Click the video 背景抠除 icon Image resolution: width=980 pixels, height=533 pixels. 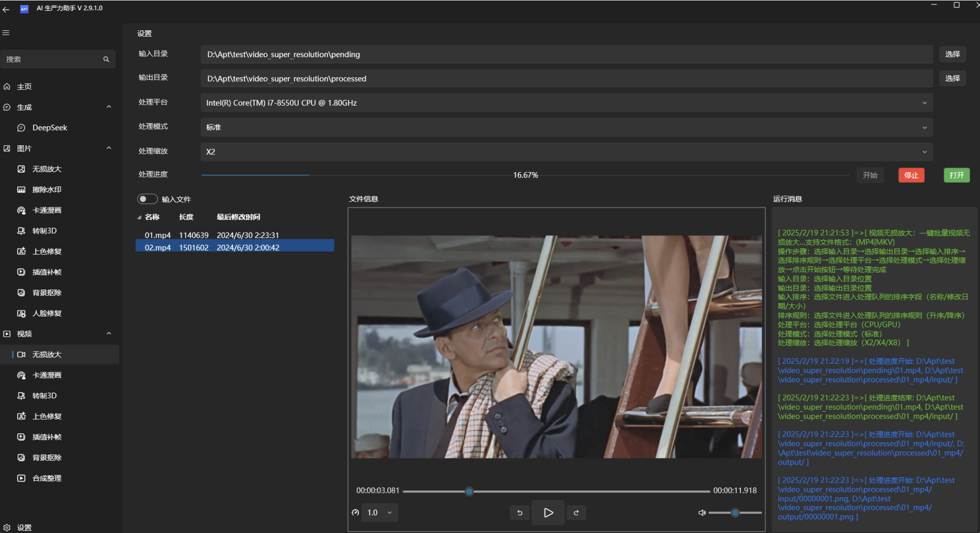21,458
